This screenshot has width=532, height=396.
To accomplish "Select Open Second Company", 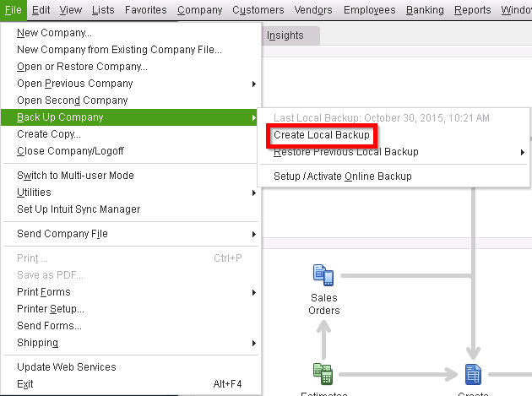I will 131,100.
